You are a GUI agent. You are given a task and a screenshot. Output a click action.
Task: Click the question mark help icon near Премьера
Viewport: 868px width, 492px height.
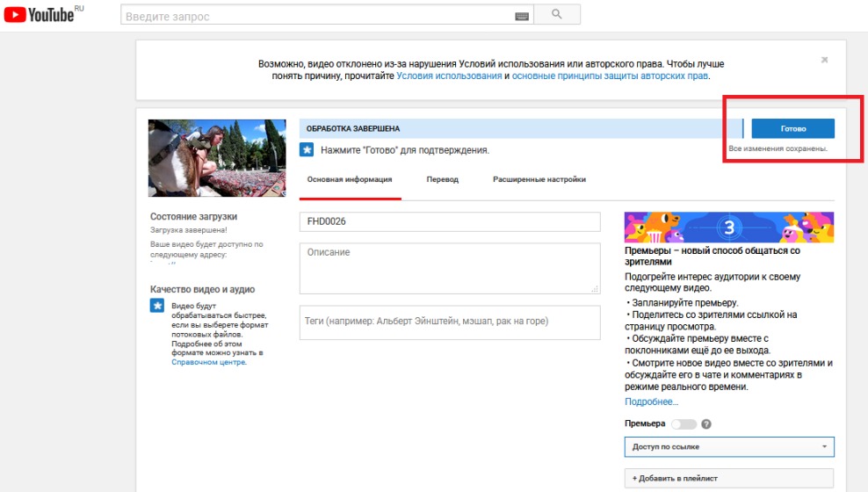pyautogui.click(x=706, y=424)
